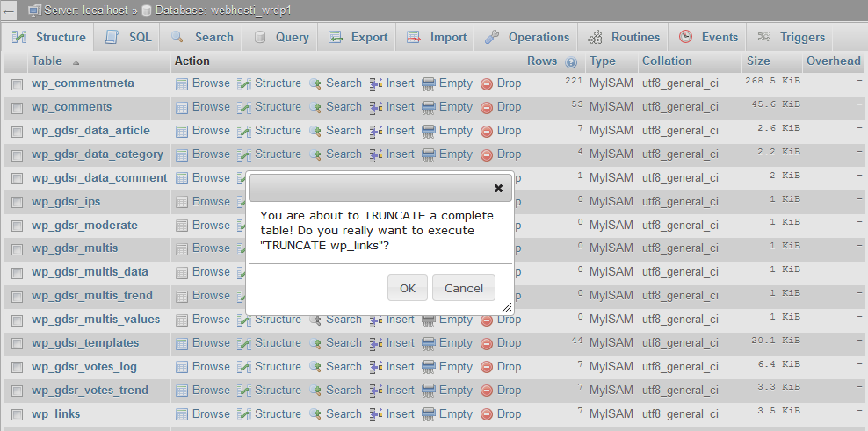Check the wp_commentmeta table checkbox
The image size is (868, 431).
[17, 84]
